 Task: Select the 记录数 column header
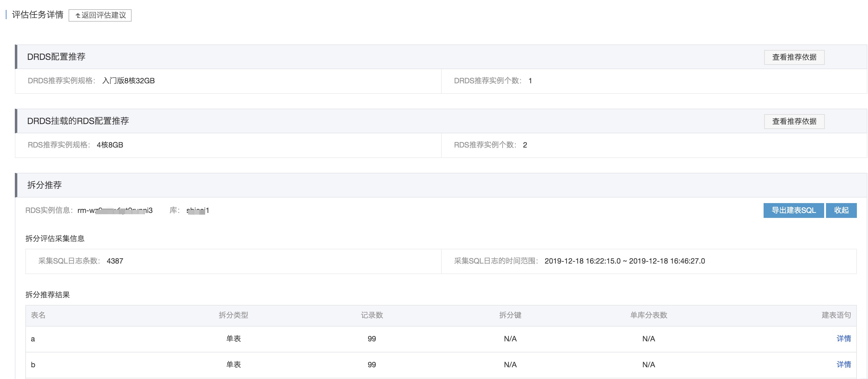point(372,315)
